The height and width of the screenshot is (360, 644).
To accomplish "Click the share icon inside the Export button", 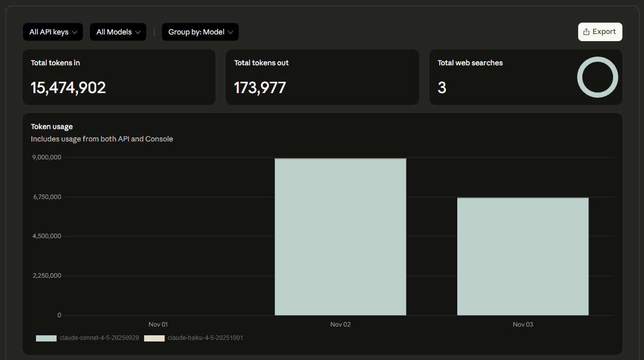I will pyautogui.click(x=586, y=32).
